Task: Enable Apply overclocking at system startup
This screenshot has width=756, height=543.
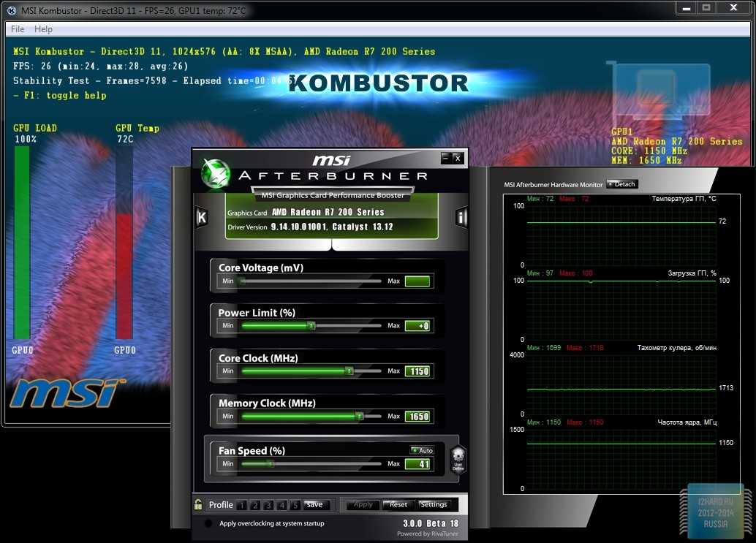Action: point(208,523)
